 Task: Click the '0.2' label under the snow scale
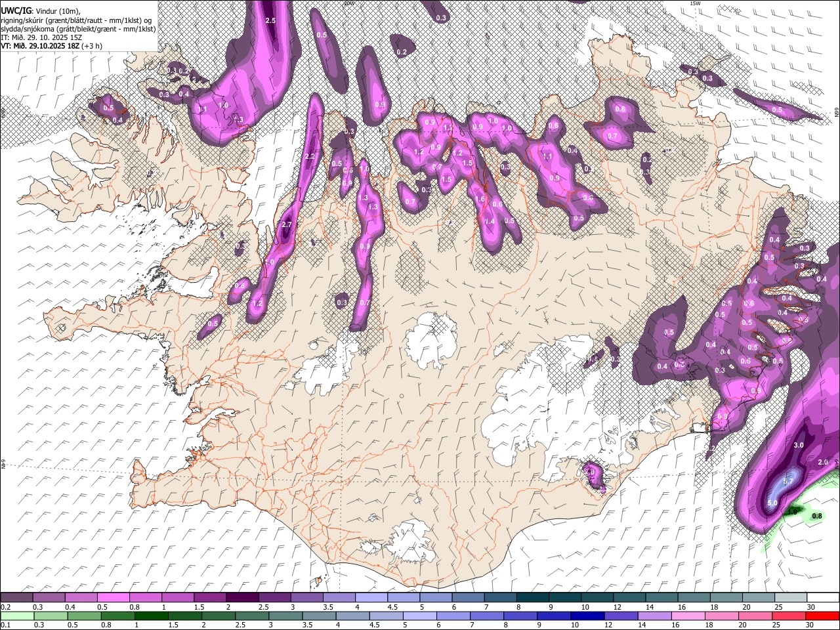pos(6,606)
